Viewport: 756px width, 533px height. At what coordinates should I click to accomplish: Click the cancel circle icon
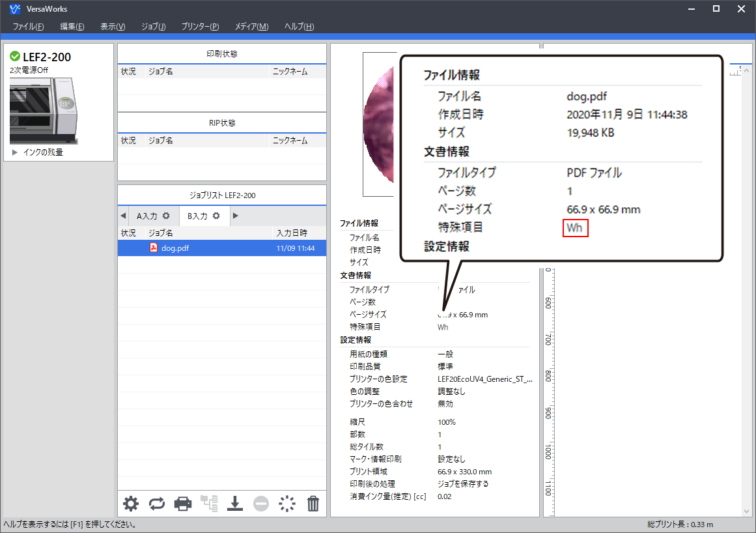click(x=261, y=504)
